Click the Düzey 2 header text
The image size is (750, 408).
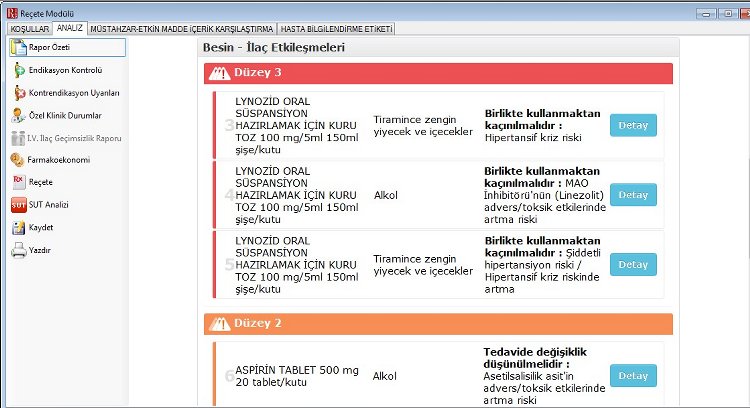click(257, 323)
